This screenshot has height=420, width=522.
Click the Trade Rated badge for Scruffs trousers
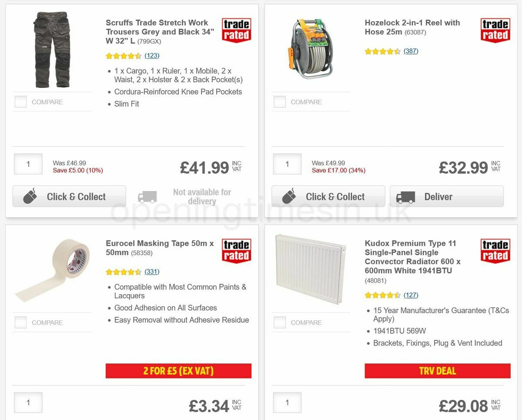236,29
